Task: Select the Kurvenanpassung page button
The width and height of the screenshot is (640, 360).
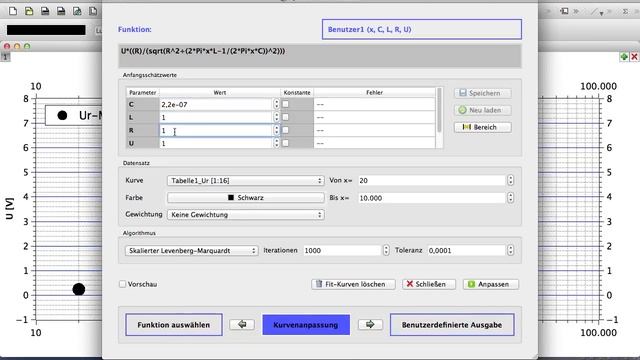Action: click(x=306, y=325)
